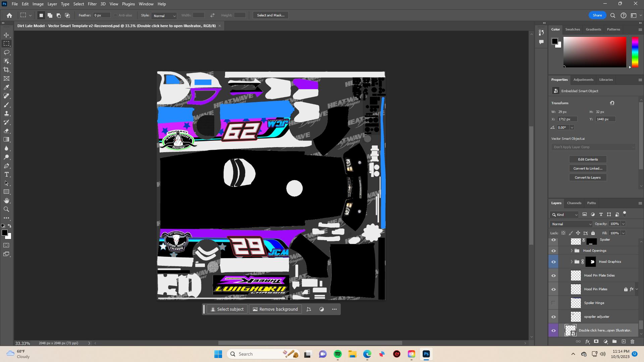Screen dimensions: 644x362
Task: Open the Filter menu
Action: click(x=92, y=4)
